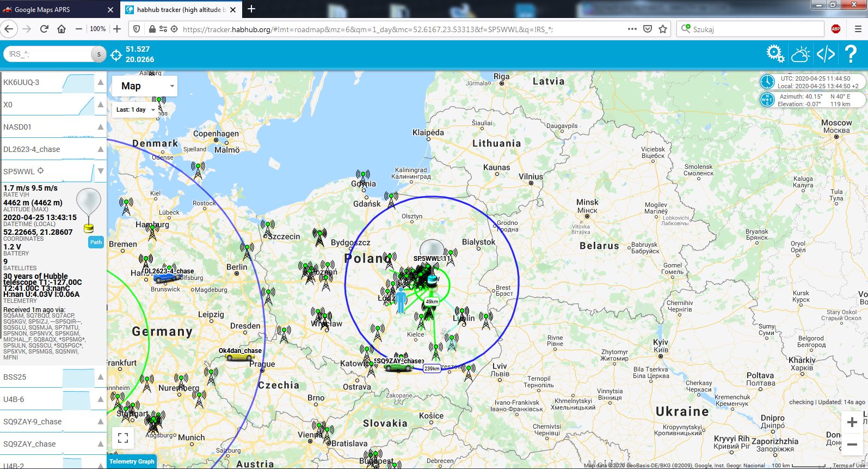Image resolution: width=868 pixels, height=469 pixels.
Task: Toggle follow target icon next to SP5WWL
Action: coord(40,171)
